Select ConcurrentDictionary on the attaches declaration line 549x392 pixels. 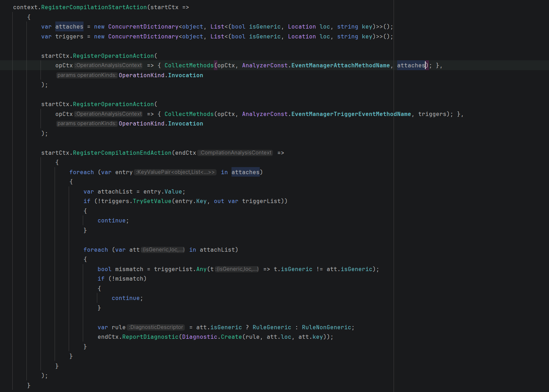point(143,26)
